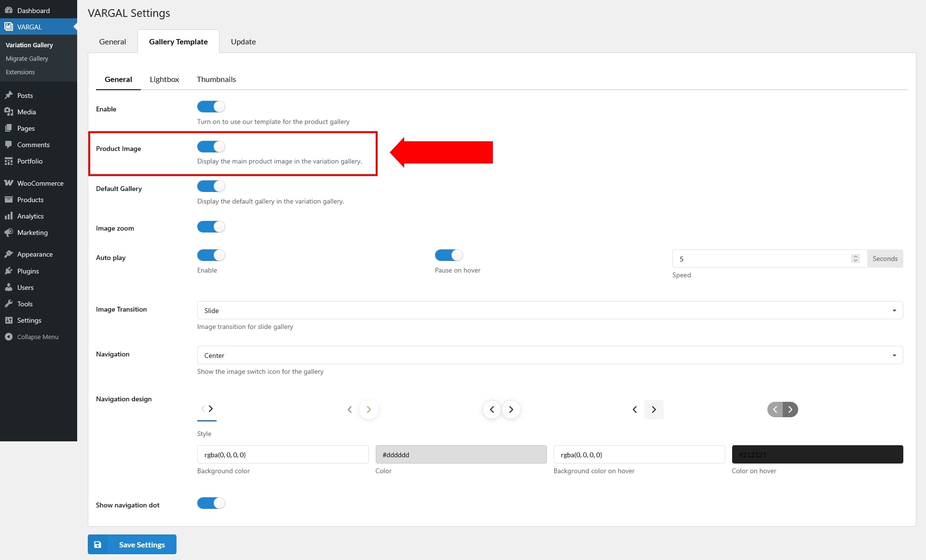Click the Appearance paintbrush icon
Screen dimensions: 926x560
pyautogui.click(x=9, y=254)
